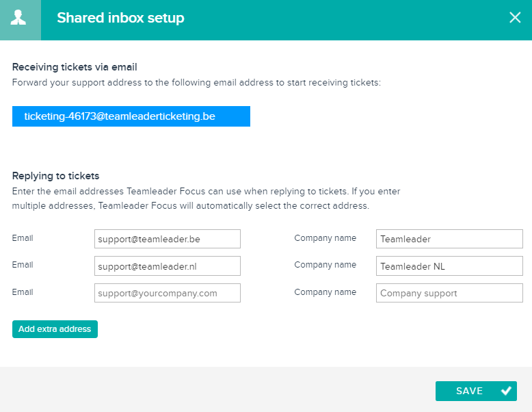Screen dimensions: 532x412
Task: Click the Email label for support@teamleader.nl
Action: 23,265
